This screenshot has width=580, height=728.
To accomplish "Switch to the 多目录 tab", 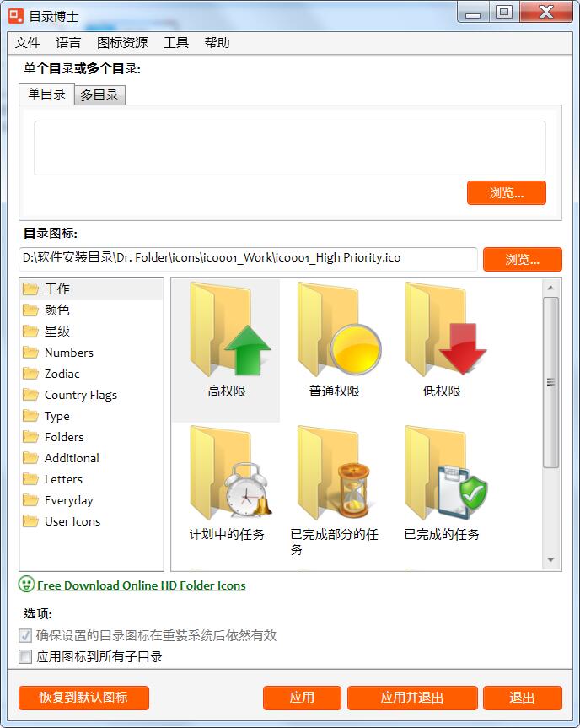I will click(x=99, y=95).
